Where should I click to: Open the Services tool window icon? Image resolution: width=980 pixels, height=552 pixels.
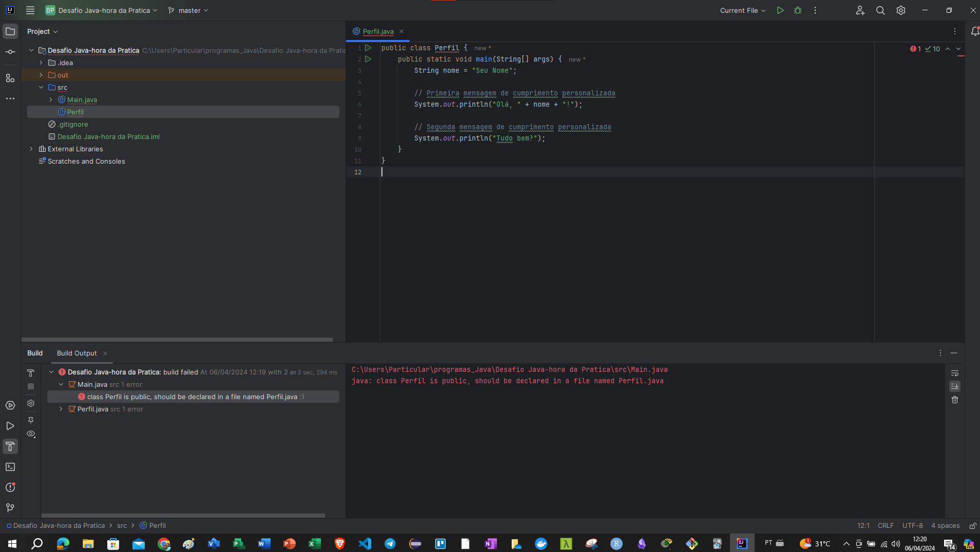click(x=10, y=405)
